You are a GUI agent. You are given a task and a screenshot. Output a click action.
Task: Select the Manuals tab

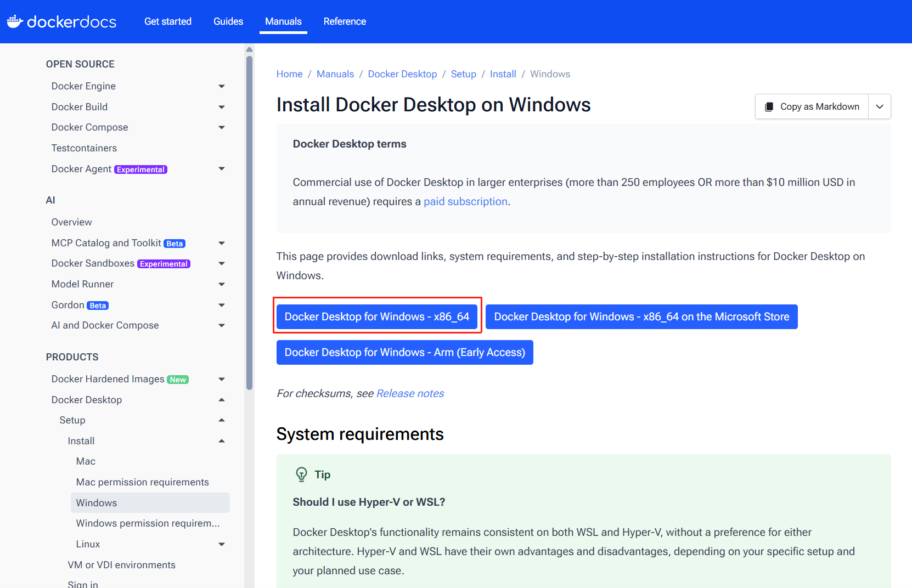coord(283,21)
